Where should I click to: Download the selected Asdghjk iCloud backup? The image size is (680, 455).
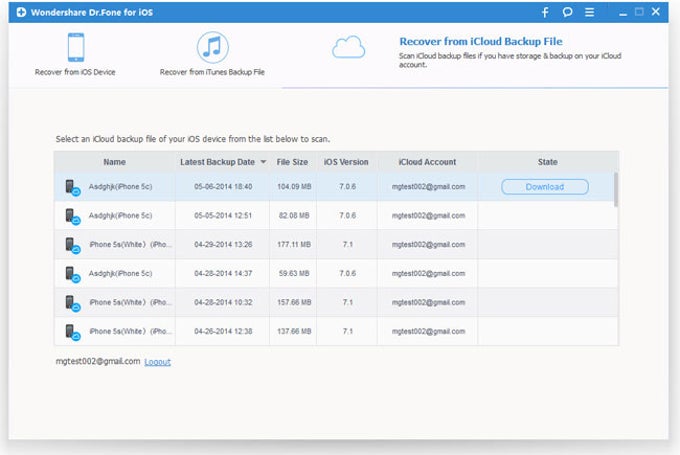point(544,187)
